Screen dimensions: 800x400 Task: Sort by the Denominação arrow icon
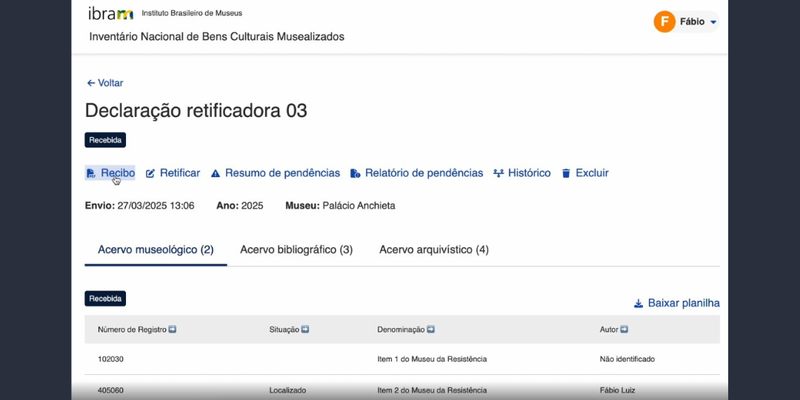(431, 330)
